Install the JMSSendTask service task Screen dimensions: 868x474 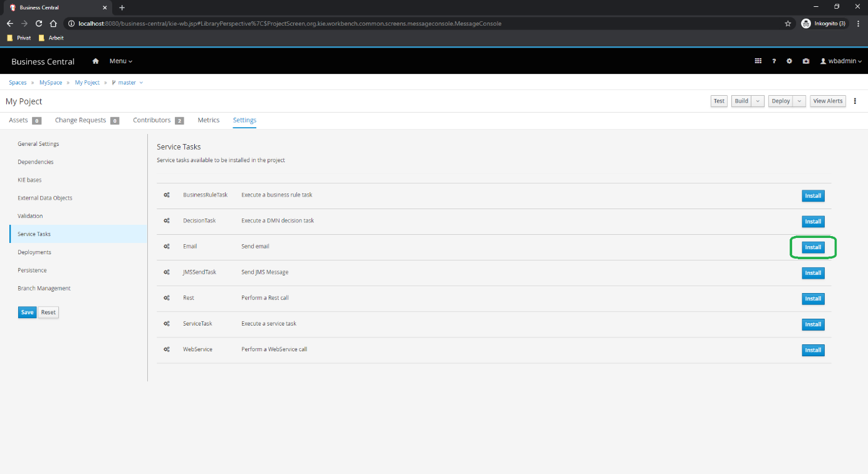813,273
